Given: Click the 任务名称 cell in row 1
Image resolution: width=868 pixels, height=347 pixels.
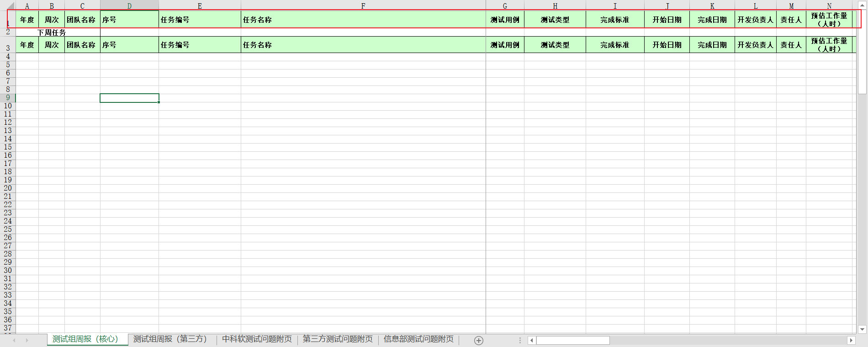Looking at the screenshot, I should (x=363, y=20).
